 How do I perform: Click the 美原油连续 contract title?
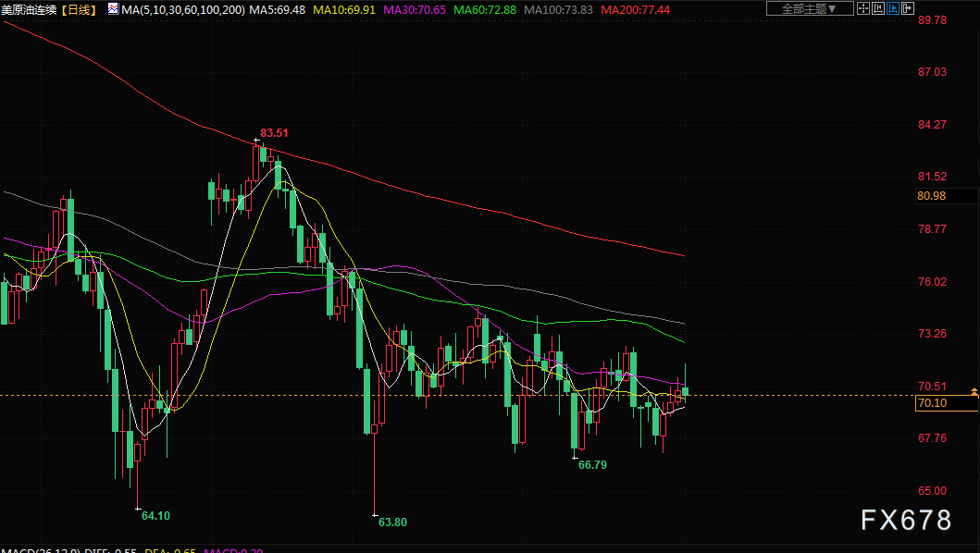point(29,10)
